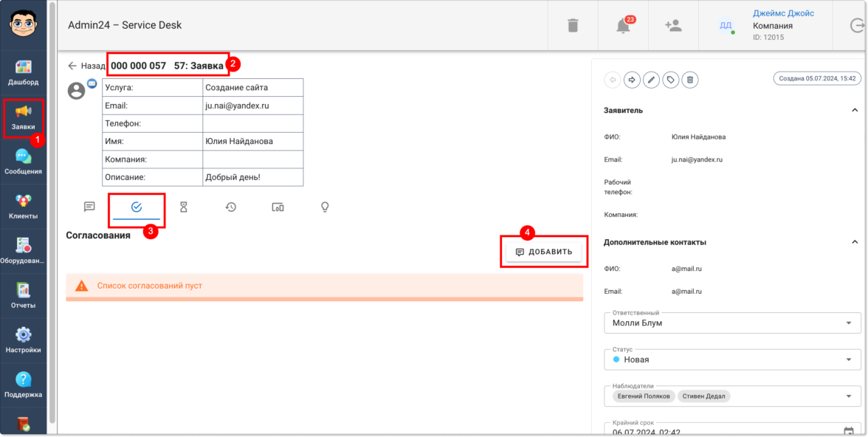Viewport: 868px width, 437px height.
Task: Click the add user icon in the header
Action: [x=673, y=26]
